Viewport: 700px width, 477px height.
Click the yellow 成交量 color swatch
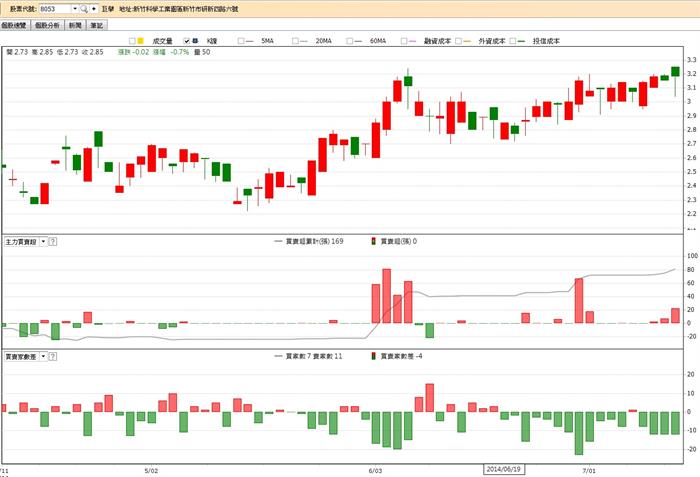tap(140, 41)
